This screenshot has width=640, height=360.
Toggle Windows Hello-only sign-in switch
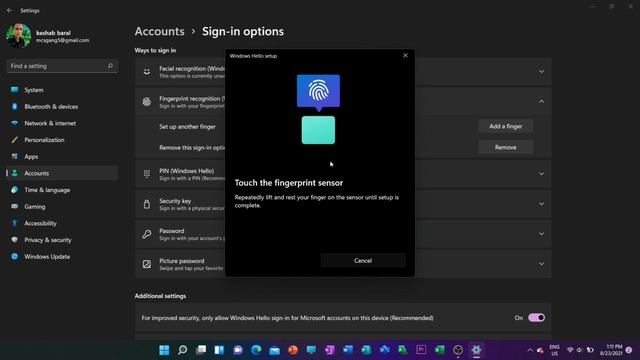tap(536, 318)
